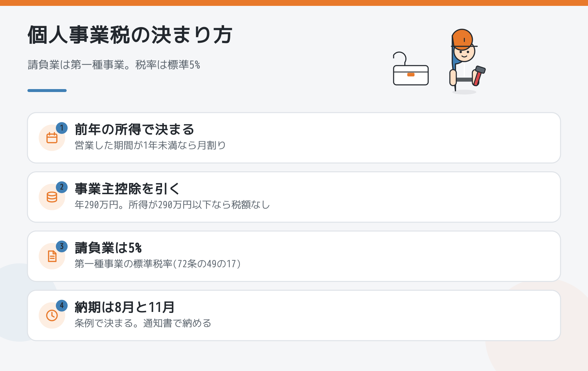Click the subtitle 請負業は第一種事業。税率は標準5%
Screen dimensions: 588x371
click(114, 65)
